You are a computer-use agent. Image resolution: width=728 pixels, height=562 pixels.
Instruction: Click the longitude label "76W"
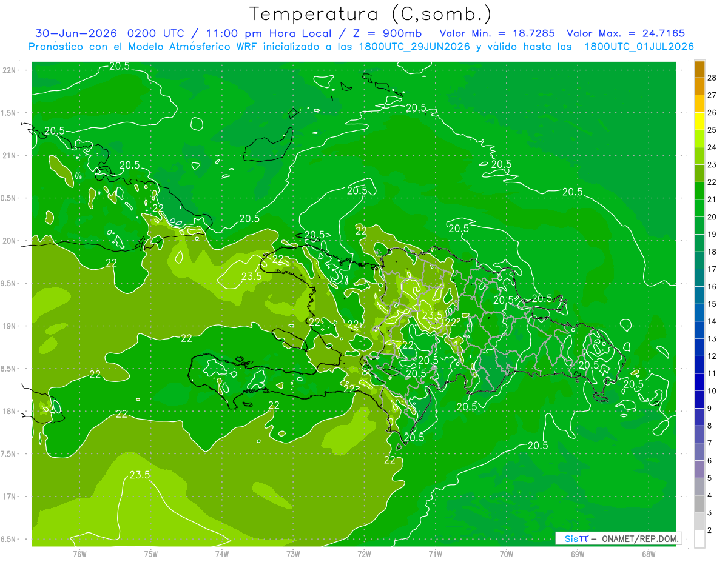79,554
